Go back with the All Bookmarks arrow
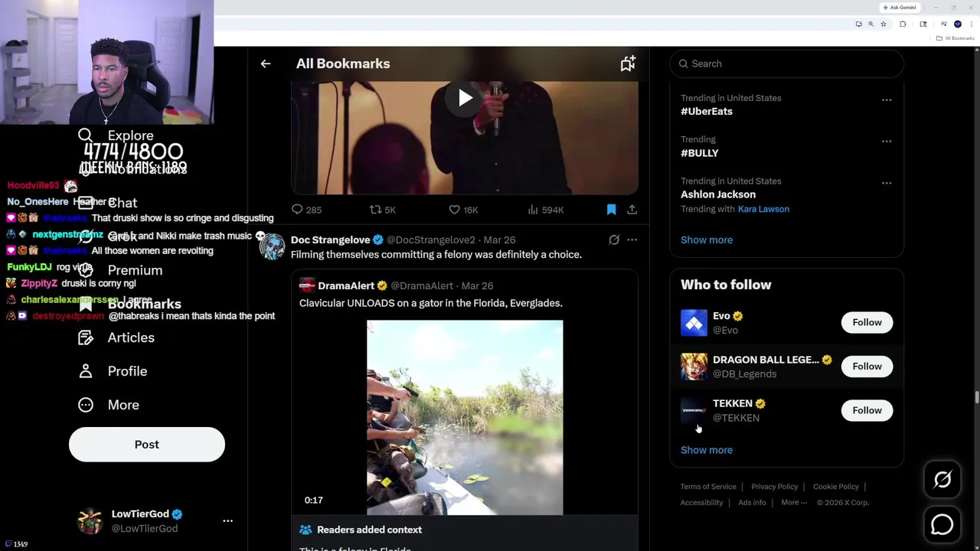The height and width of the screenshot is (551, 980). coord(266,64)
